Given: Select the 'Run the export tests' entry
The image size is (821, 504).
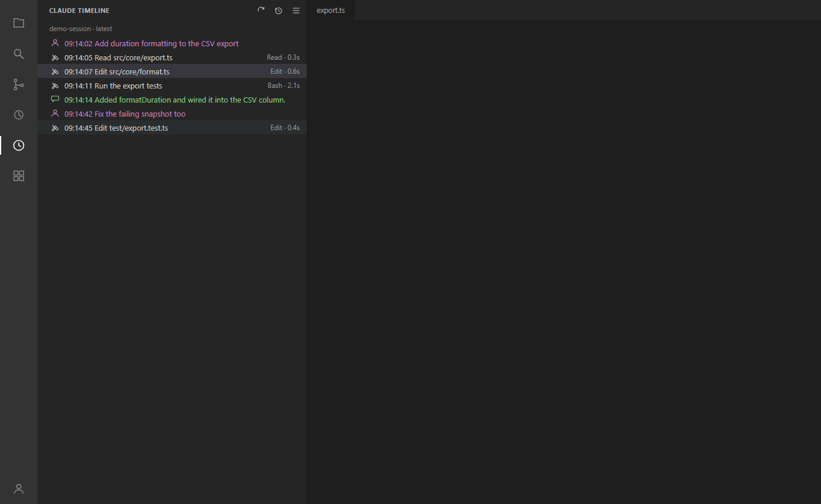Looking at the screenshot, I should [172, 86].
